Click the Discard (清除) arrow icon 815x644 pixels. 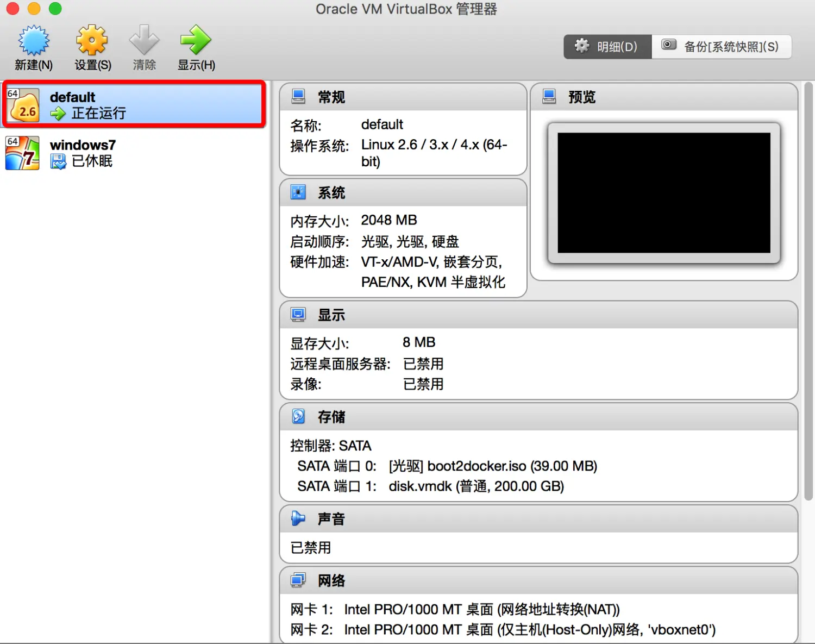(144, 41)
